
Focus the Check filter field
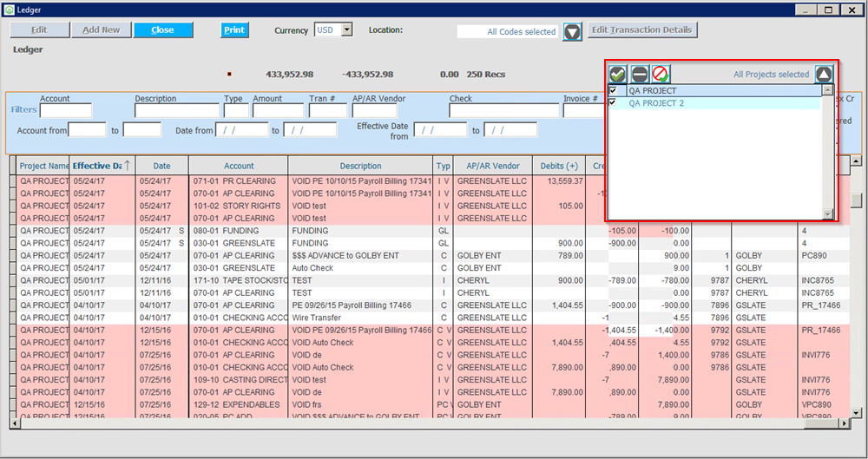pyautogui.click(x=503, y=110)
